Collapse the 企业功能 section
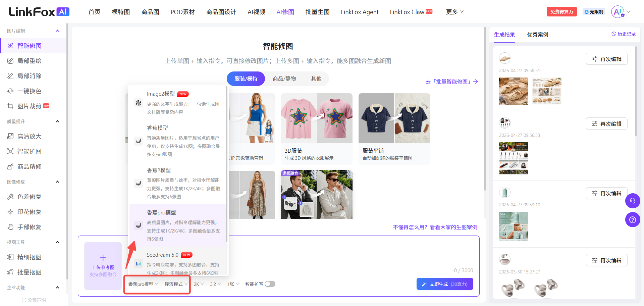Image resolution: width=644 pixels, height=306 pixels. (x=57, y=288)
